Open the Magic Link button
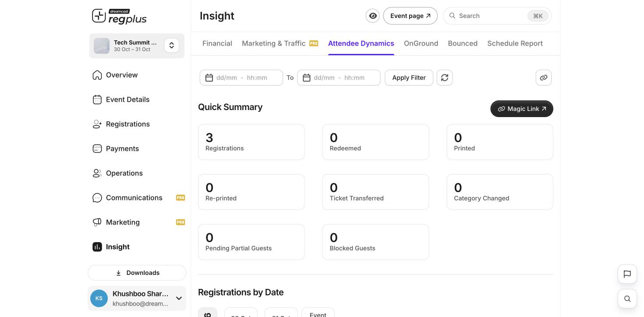 click(x=522, y=109)
